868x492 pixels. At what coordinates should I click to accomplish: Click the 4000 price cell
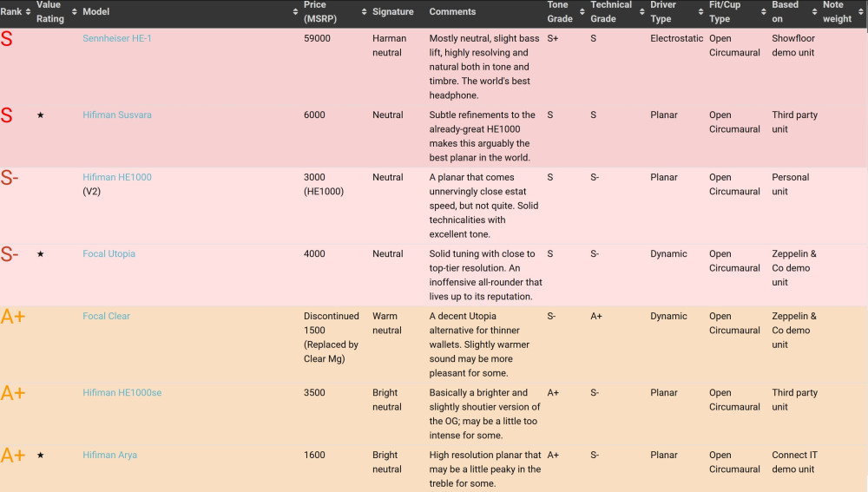click(x=314, y=253)
